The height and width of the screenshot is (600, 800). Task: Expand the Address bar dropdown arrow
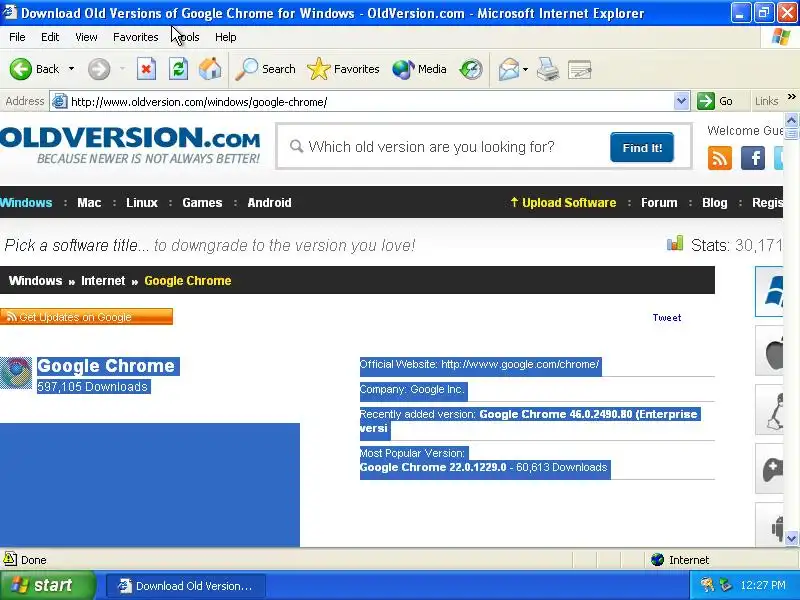point(681,102)
